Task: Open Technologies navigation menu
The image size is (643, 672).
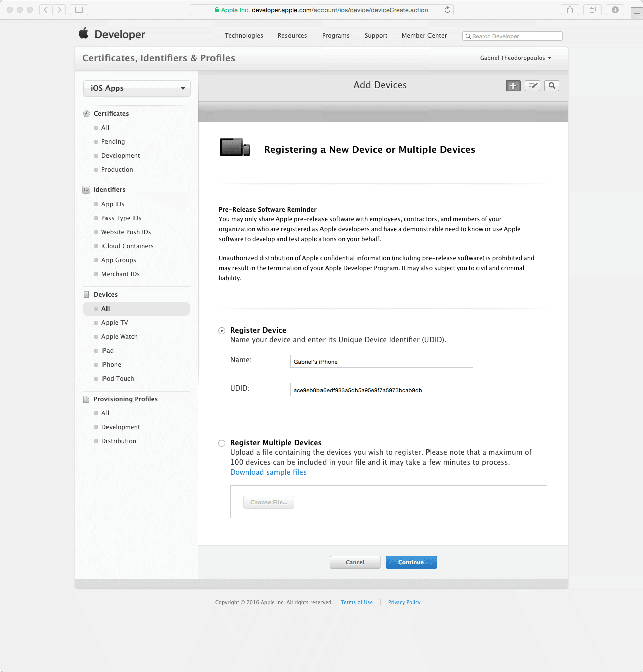Action: coord(244,36)
